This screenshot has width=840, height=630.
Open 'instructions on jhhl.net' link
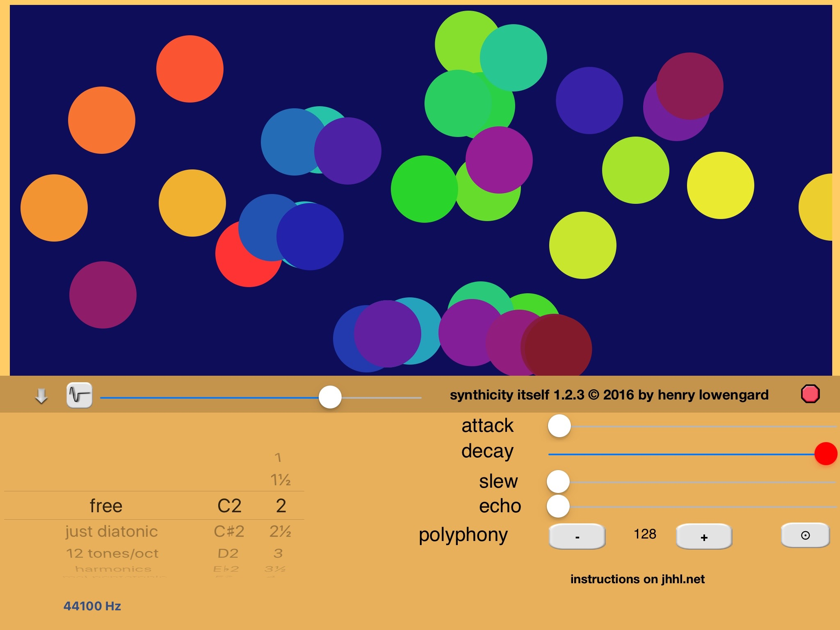click(x=637, y=579)
